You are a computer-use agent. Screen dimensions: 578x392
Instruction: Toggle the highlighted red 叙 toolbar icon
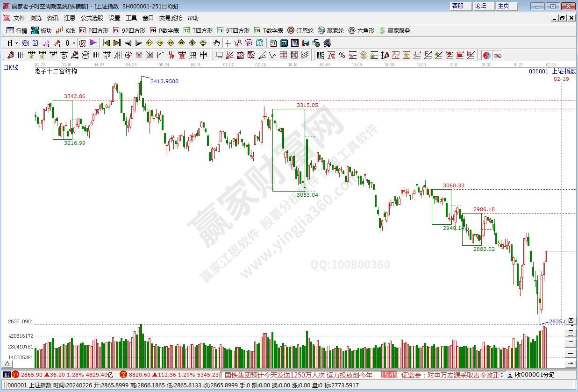point(82,43)
